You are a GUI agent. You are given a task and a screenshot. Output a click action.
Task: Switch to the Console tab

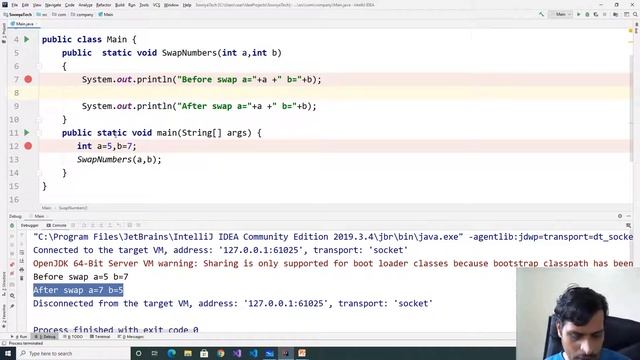tap(56, 225)
